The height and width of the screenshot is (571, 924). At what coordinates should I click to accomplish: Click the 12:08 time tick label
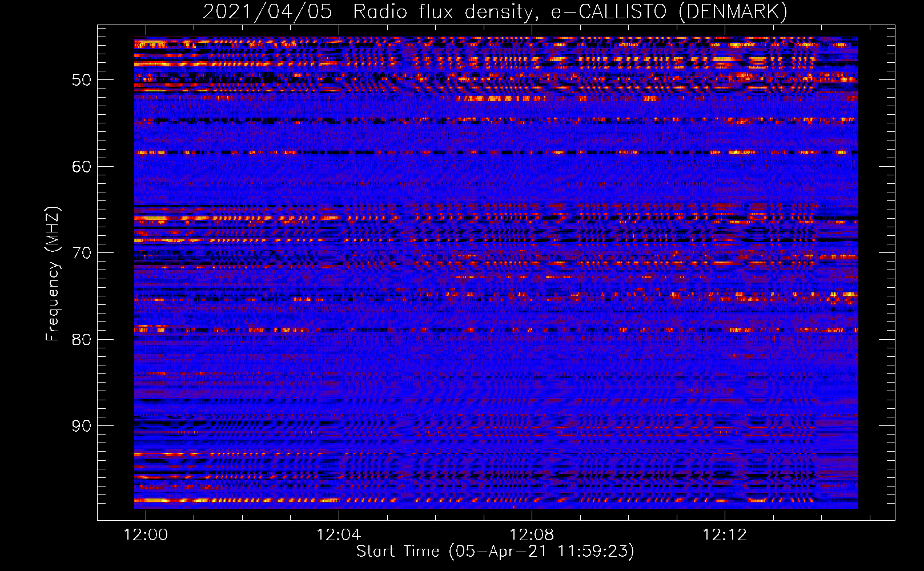[532, 535]
